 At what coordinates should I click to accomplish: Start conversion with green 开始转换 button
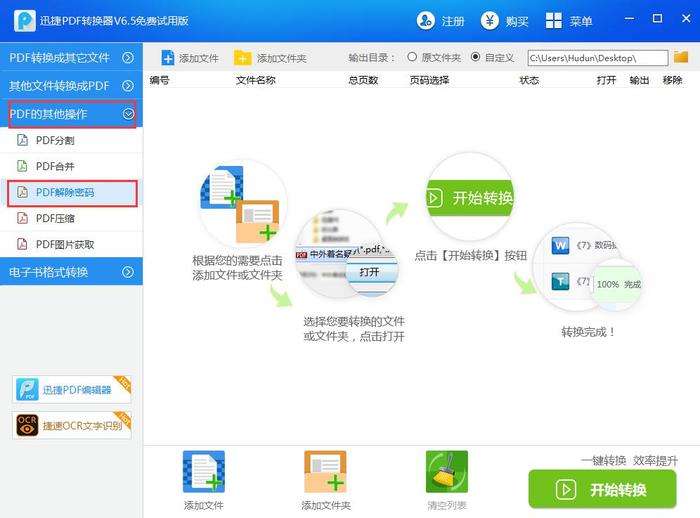[602, 489]
